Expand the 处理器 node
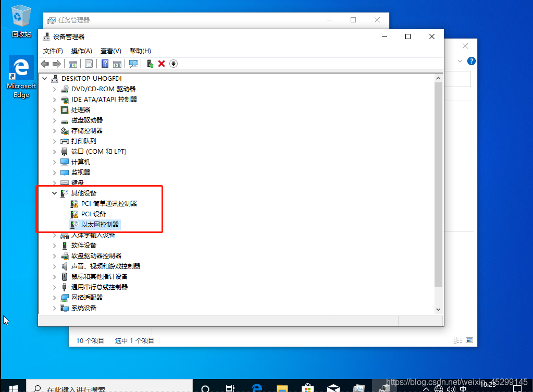 pos(54,110)
